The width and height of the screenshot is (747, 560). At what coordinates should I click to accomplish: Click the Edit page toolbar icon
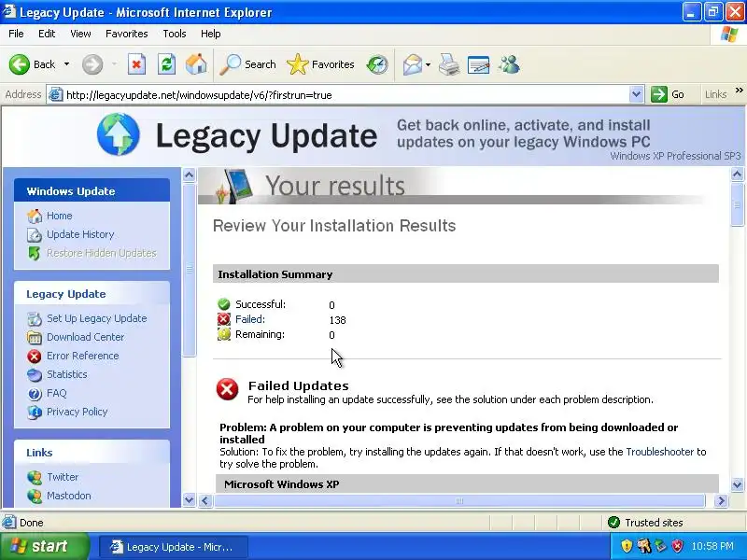(478, 64)
